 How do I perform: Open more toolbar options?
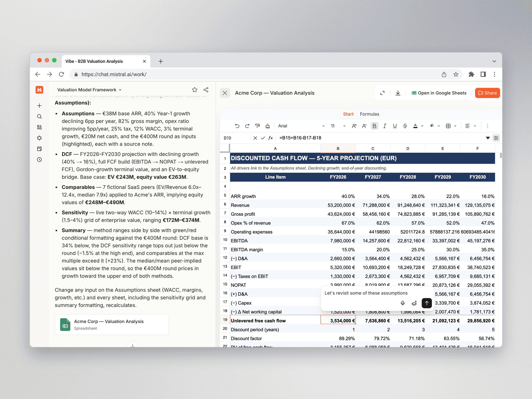tap(487, 126)
